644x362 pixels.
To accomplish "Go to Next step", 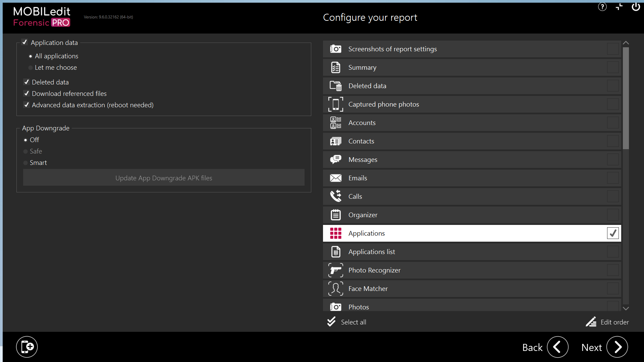I will pos(617,347).
